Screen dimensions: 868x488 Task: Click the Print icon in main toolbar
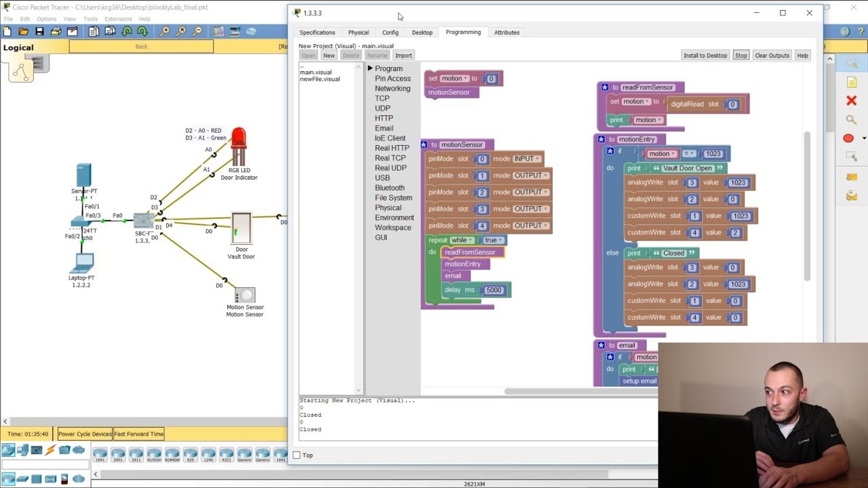click(56, 31)
